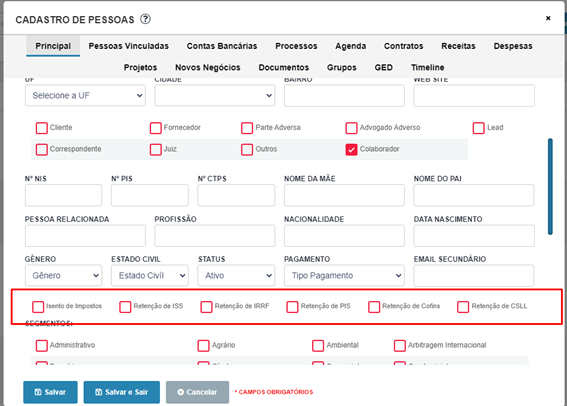Open the Timeline tab

427,67
